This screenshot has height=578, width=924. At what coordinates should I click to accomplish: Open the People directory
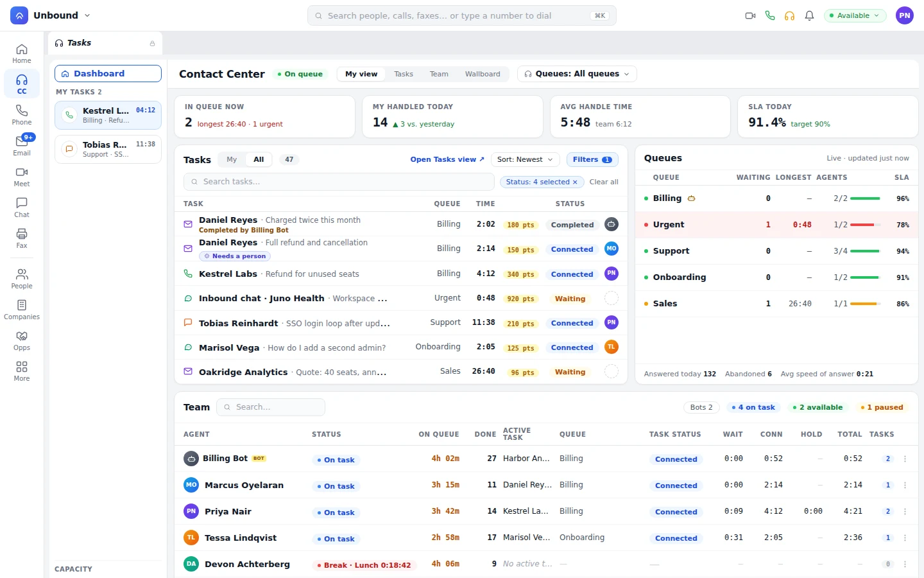point(22,279)
